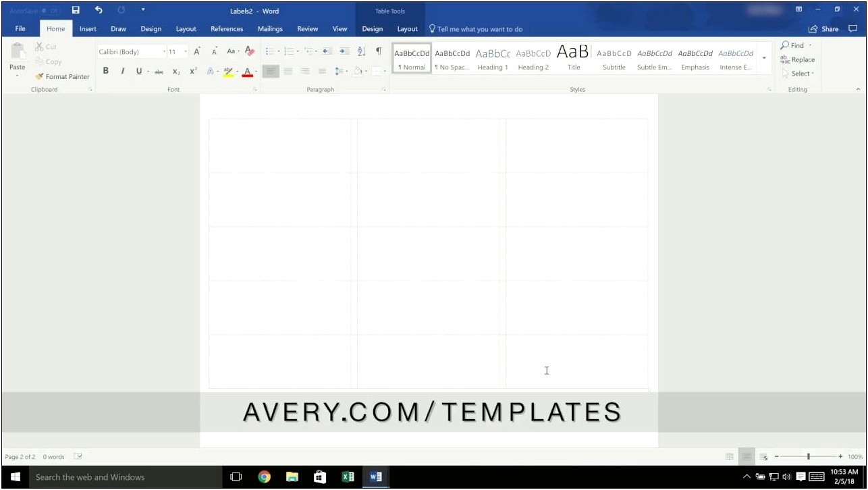868x490 pixels.
Task: Adjust the zoom slider
Action: click(808, 457)
